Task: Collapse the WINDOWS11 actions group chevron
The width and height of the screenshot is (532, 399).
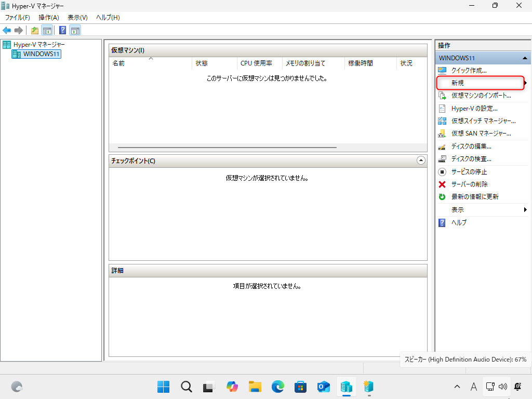Action: tap(523, 58)
